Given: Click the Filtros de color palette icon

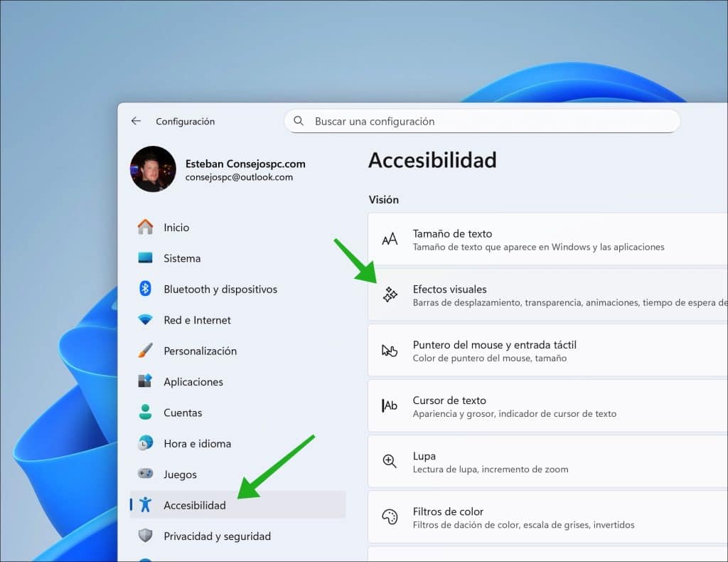Looking at the screenshot, I should tap(390, 517).
